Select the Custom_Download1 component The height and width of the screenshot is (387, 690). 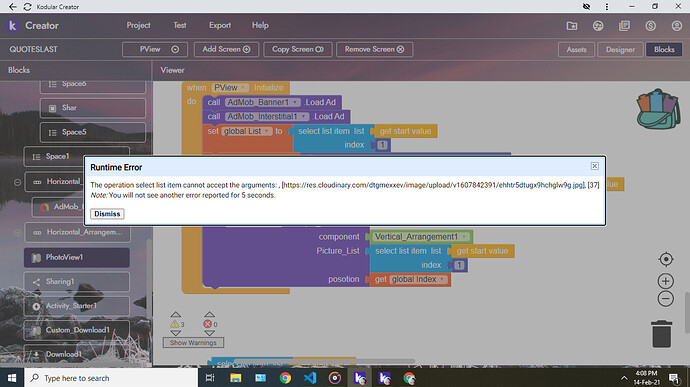coord(77,330)
